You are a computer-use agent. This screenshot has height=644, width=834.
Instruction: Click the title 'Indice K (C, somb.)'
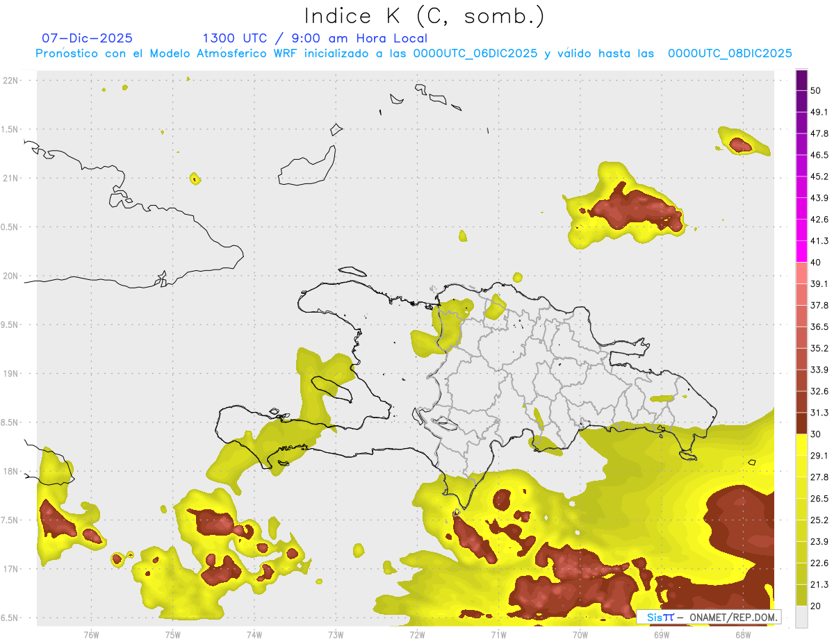(x=425, y=17)
